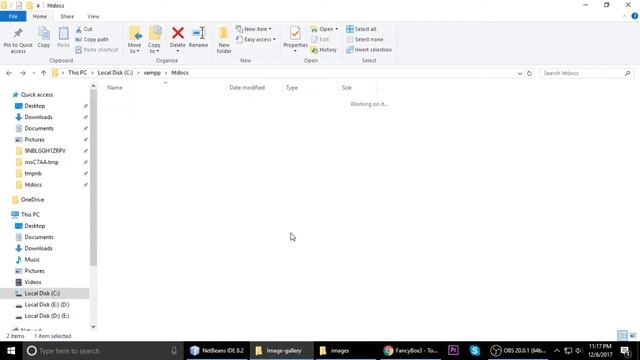Expand the Open button dropdown
This screenshot has height=360, width=640.
pyautogui.click(x=336, y=29)
